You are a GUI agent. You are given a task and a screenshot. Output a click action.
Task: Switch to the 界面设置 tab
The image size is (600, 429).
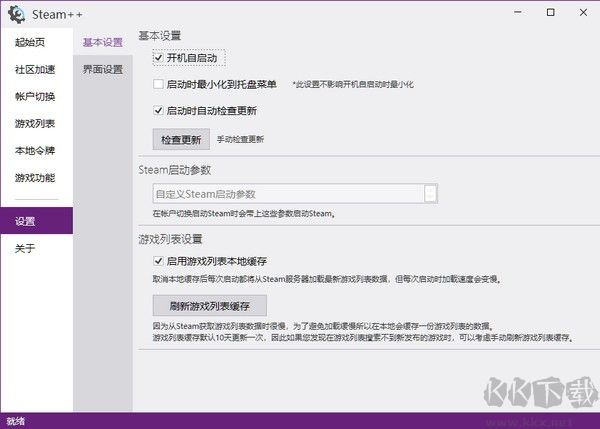(103, 69)
